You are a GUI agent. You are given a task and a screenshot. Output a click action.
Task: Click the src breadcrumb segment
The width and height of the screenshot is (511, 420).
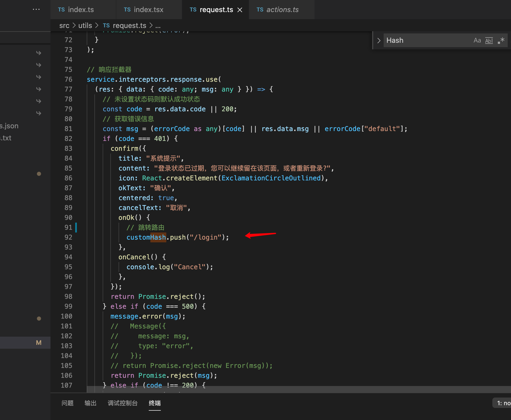64,25
